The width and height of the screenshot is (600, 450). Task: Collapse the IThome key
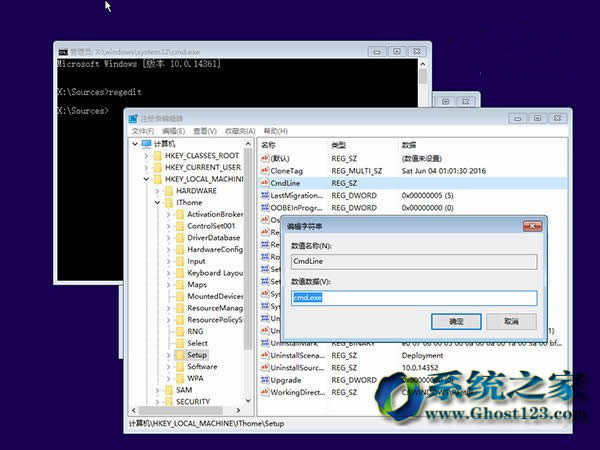click(157, 202)
